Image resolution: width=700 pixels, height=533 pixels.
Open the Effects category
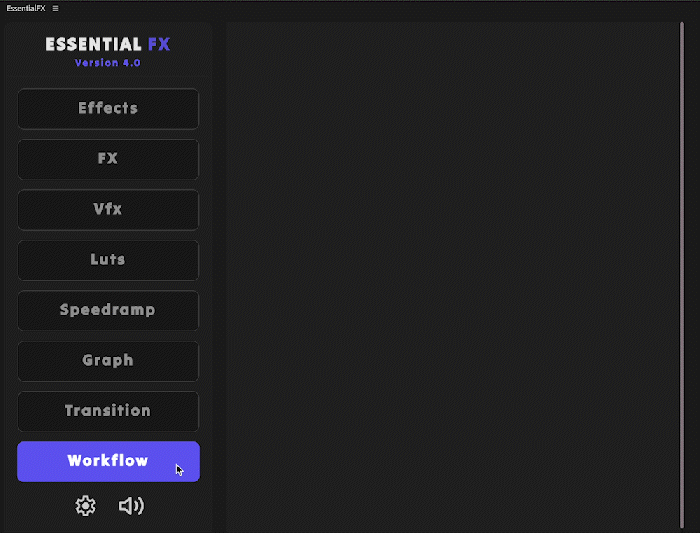click(x=108, y=108)
